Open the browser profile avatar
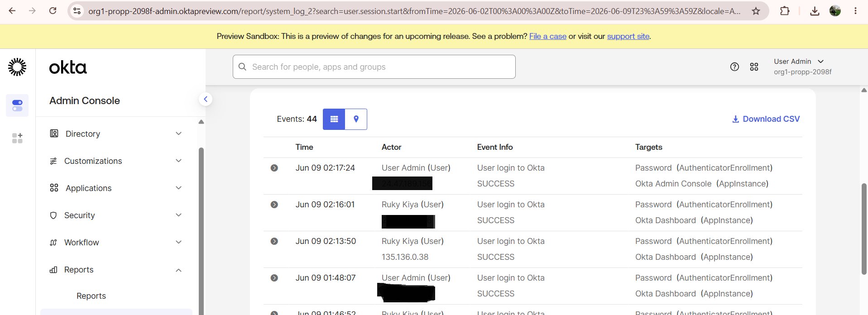This screenshot has width=868, height=315. click(x=835, y=11)
